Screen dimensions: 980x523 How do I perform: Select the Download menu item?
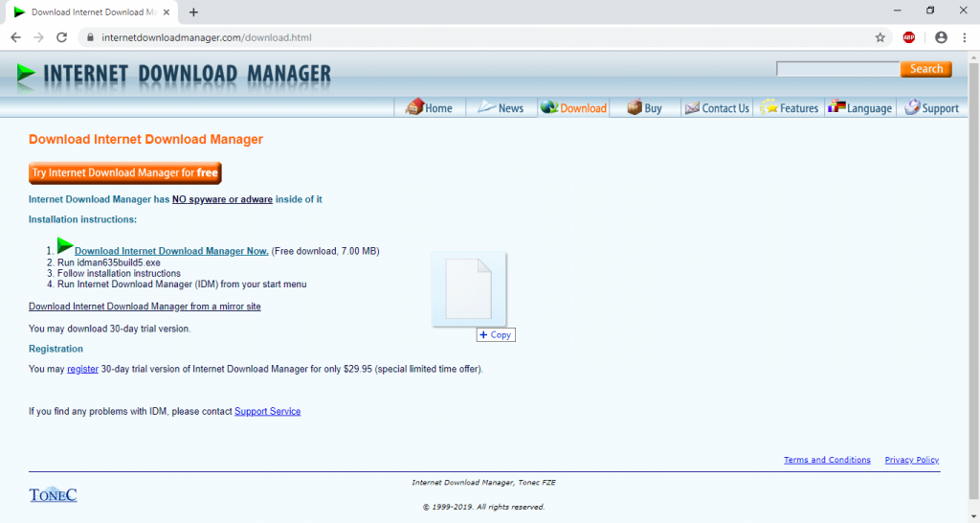574,107
